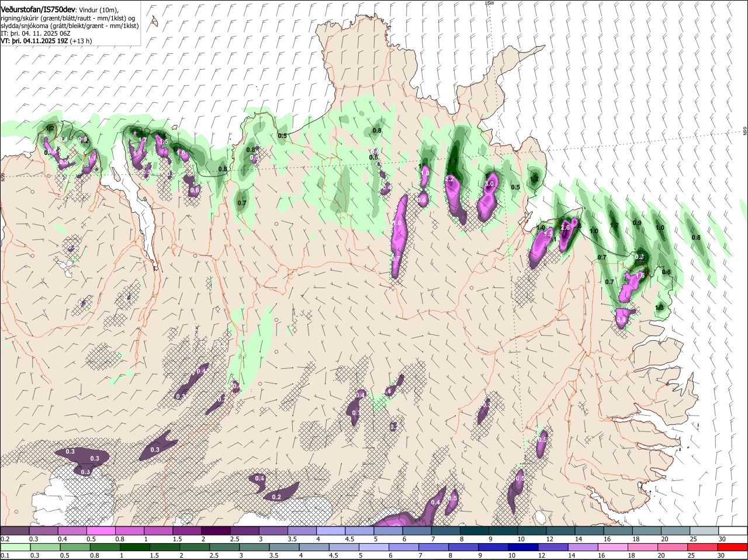Pick the upper snow-scale swatch starting at 20
Screen dimensions: 748x560
(x=676, y=530)
